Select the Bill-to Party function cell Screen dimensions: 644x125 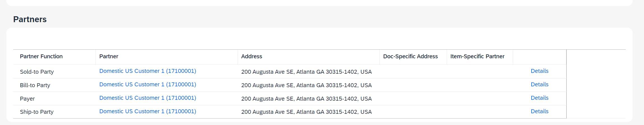[35, 85]
